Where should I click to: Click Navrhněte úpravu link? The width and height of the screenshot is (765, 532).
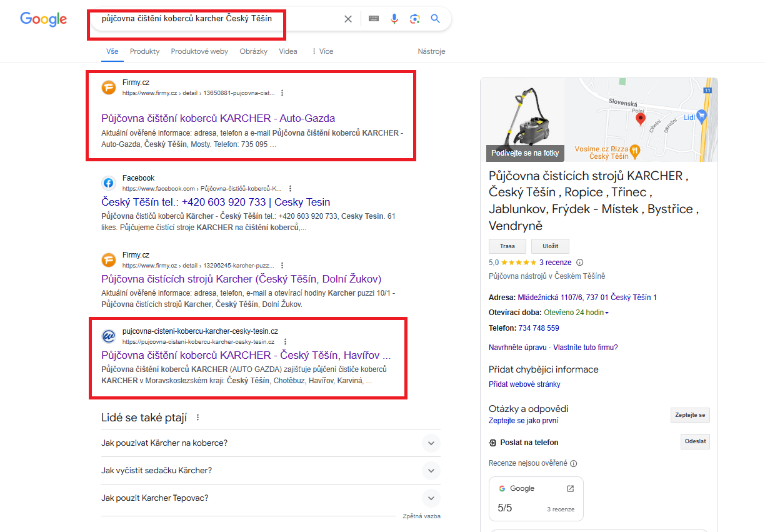[x=517, y=348]
